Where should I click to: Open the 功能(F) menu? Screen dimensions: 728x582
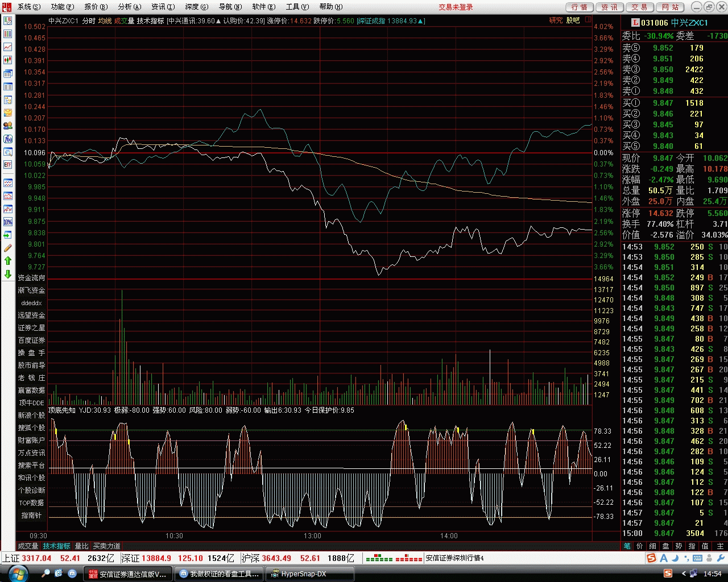tap(63, 7)
